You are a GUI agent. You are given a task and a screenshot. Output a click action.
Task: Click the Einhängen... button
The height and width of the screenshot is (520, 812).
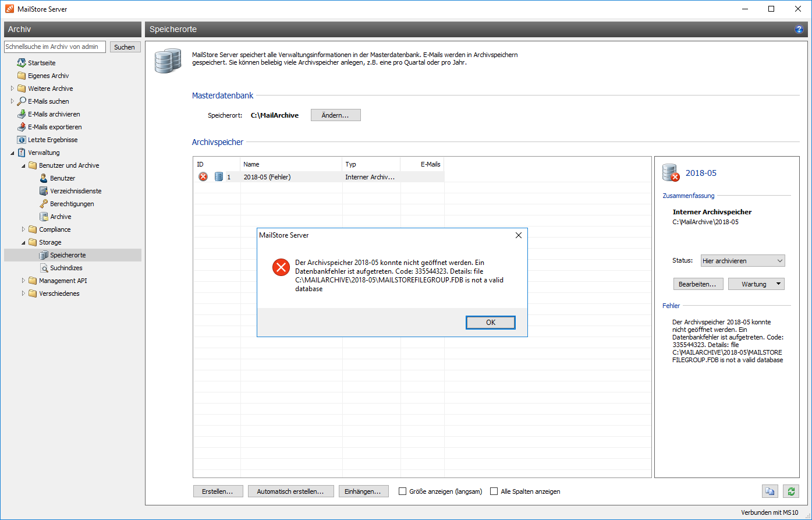(364, 491)
